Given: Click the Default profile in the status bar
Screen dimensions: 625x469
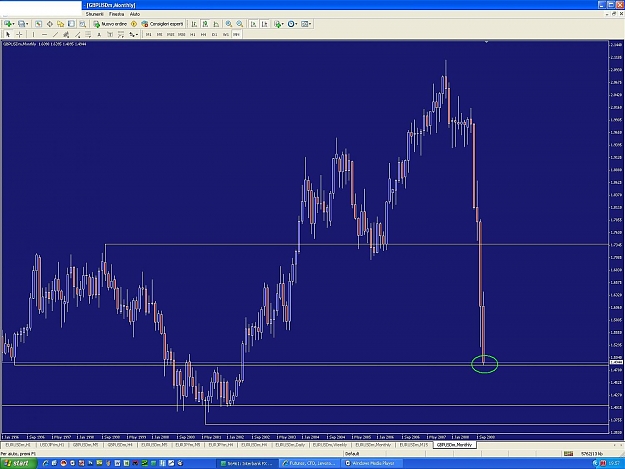Looking at the screenshot, I should pyautogui.click(x=352, y=453).
